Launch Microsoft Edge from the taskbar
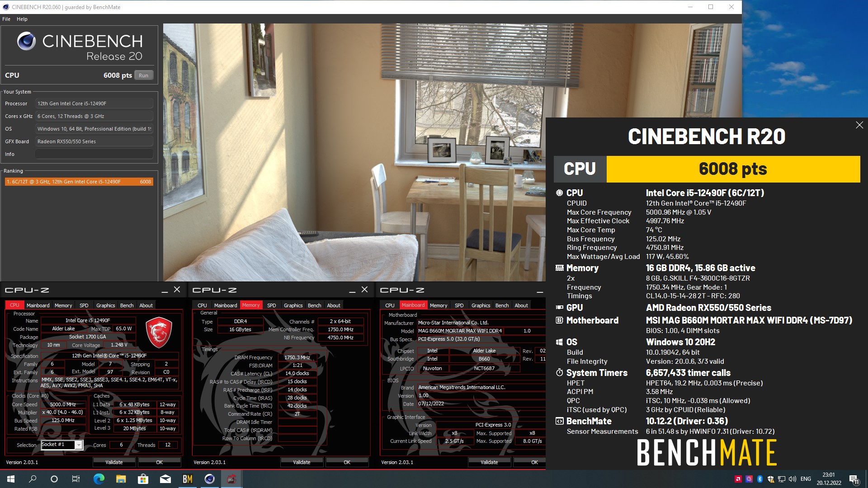The height and width of the screenshot is (488, 868). pyautogui.click(x=99, y=479)
